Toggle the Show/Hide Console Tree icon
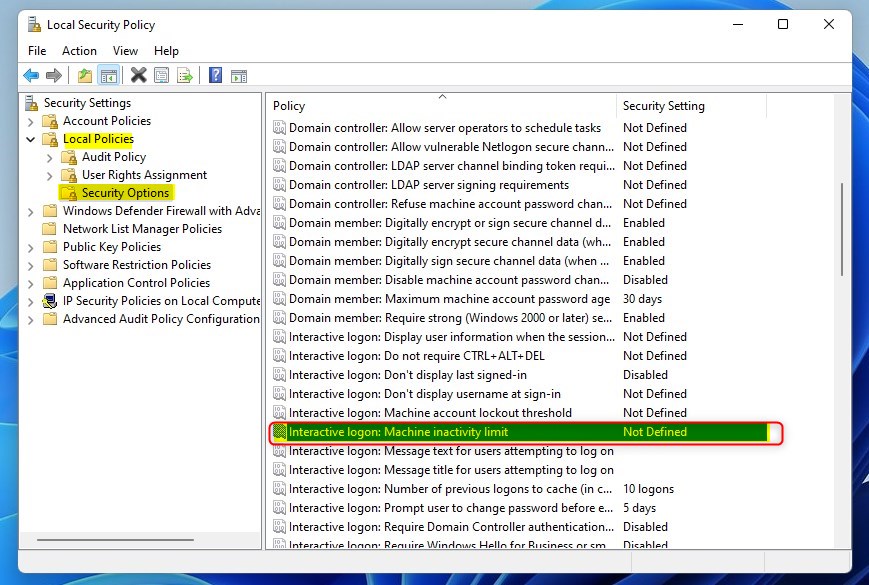 tap(109, 75)
